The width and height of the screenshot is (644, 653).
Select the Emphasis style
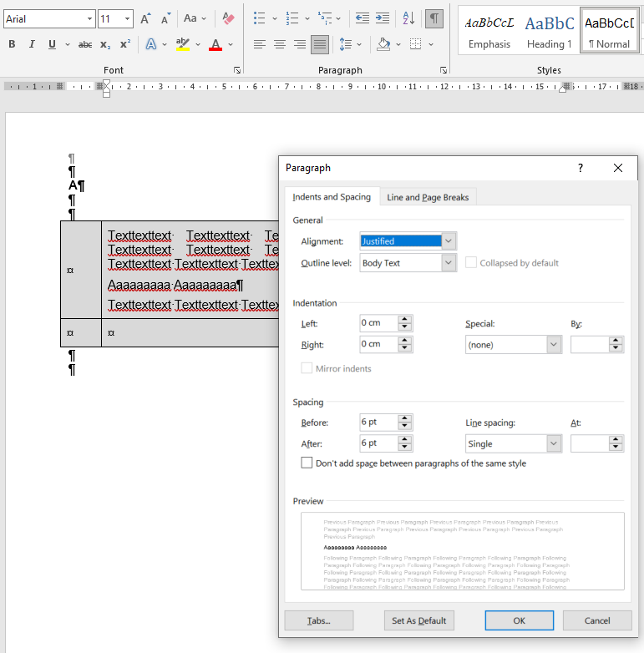[489, 32]
